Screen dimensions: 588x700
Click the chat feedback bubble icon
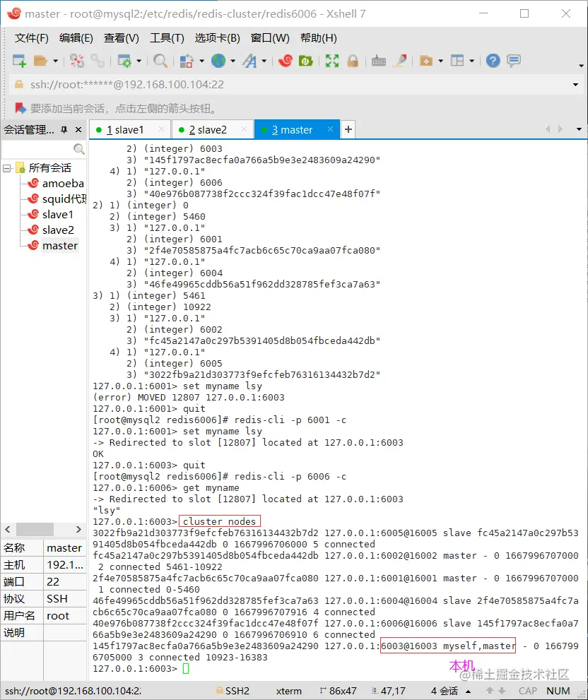point(514,60)
